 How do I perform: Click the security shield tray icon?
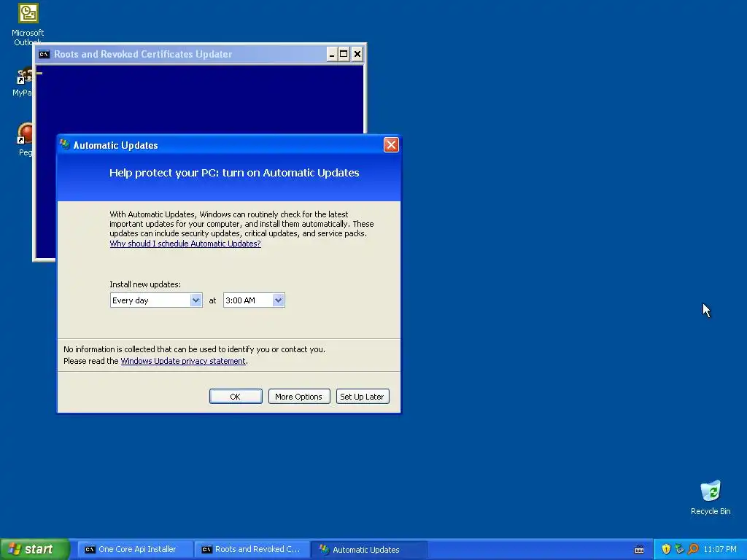666,549
